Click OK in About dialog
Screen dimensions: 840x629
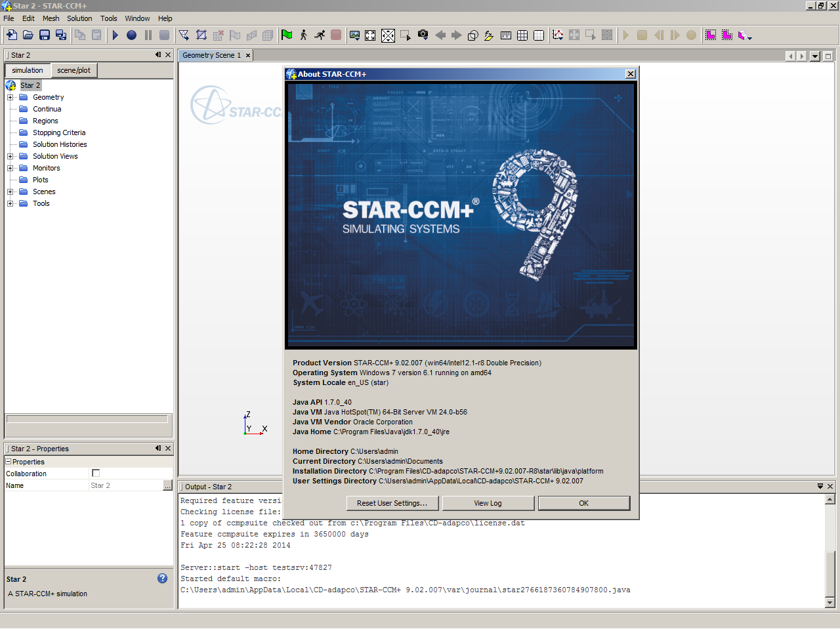[x=583, y=503]
